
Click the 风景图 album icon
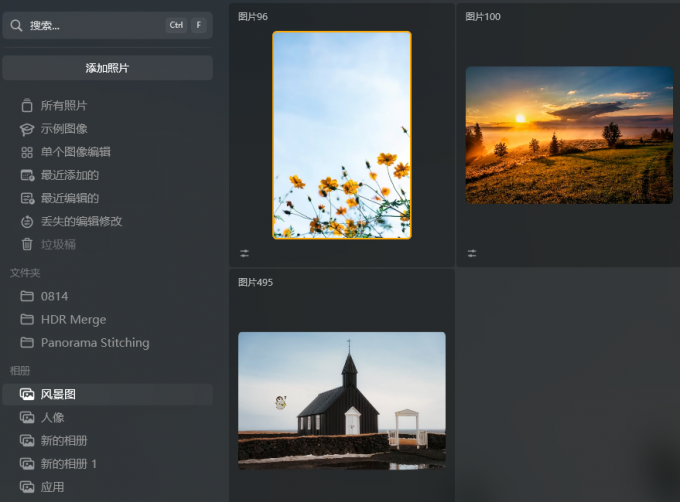(27, 394)
